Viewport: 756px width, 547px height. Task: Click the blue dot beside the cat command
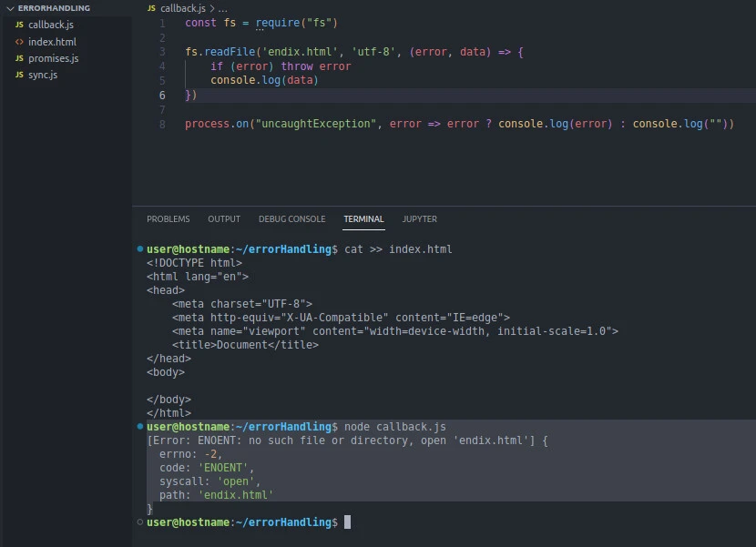pos(139,248)
